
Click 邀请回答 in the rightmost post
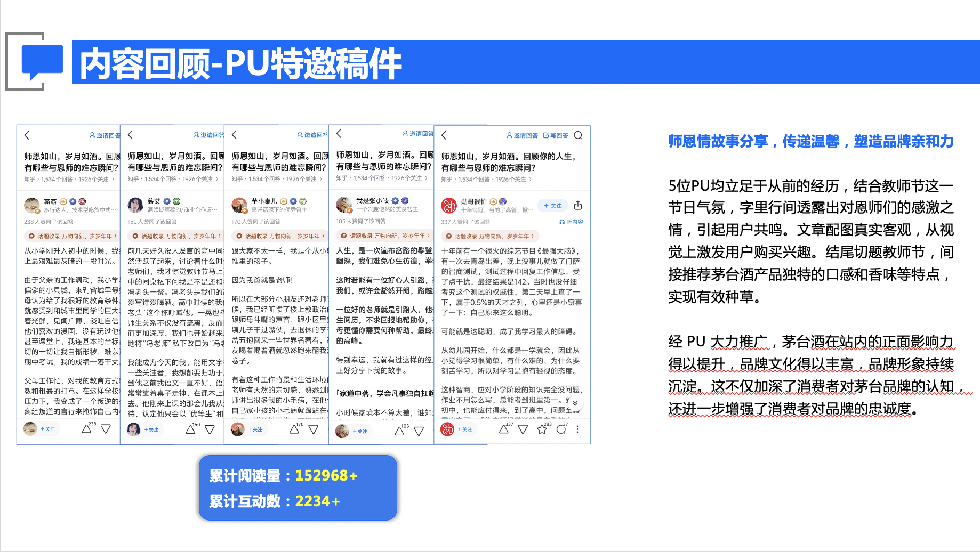(522, 135)
